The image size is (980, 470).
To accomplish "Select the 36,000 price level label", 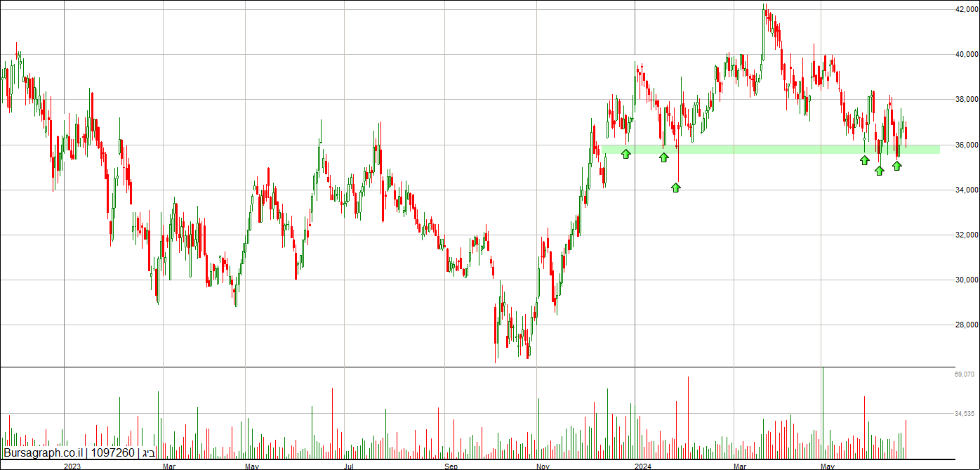I will coord(966,145).
